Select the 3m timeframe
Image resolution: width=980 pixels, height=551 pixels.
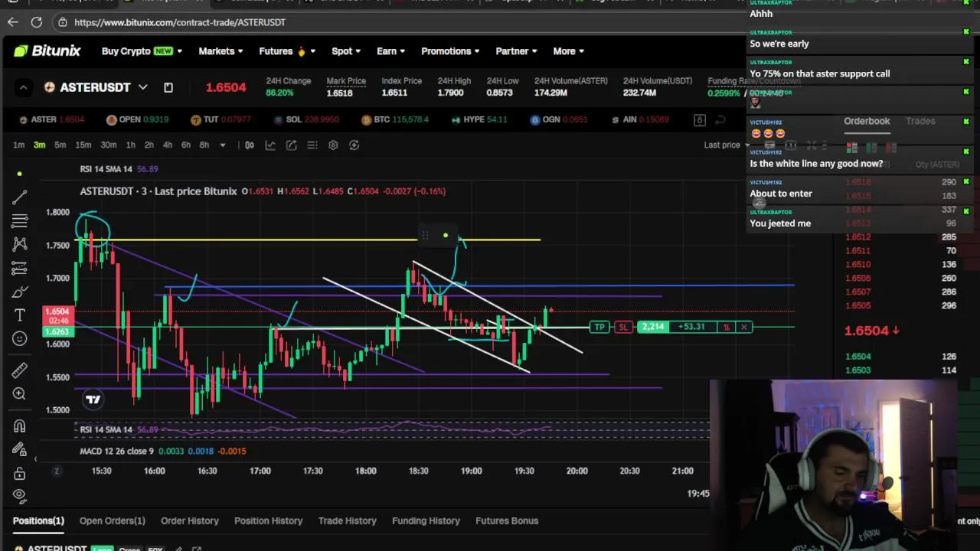[39, 145]
